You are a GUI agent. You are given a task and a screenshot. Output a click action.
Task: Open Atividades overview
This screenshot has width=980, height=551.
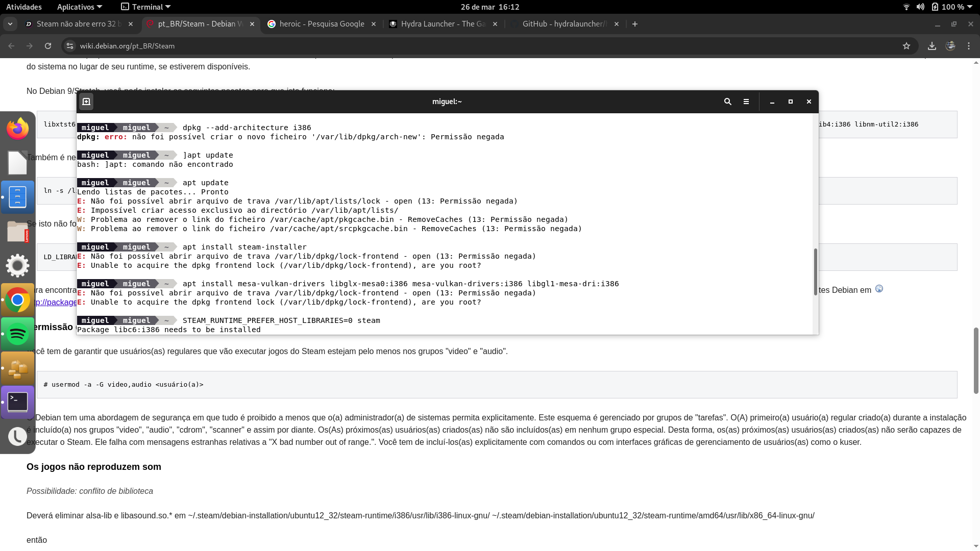tap(24, 7)
